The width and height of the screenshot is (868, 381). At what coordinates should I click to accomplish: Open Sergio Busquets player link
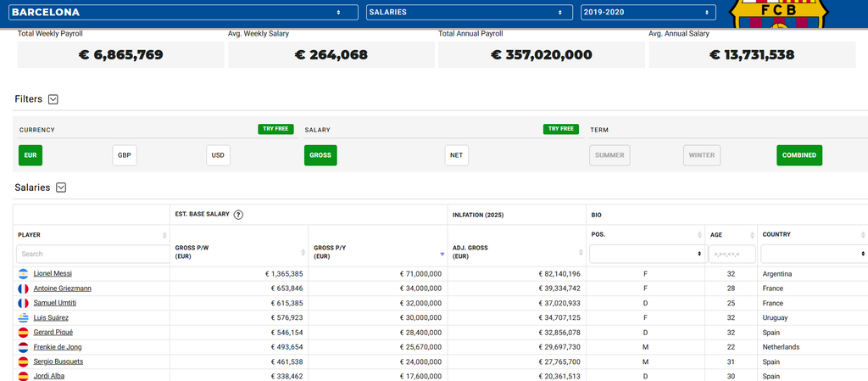pyautogui.click(x=58, y=361)
